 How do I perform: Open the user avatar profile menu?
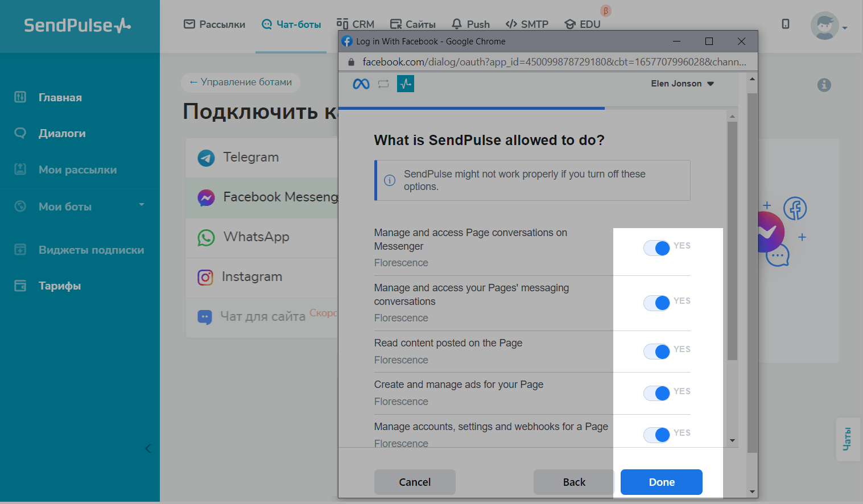click(x=824, y=26)
